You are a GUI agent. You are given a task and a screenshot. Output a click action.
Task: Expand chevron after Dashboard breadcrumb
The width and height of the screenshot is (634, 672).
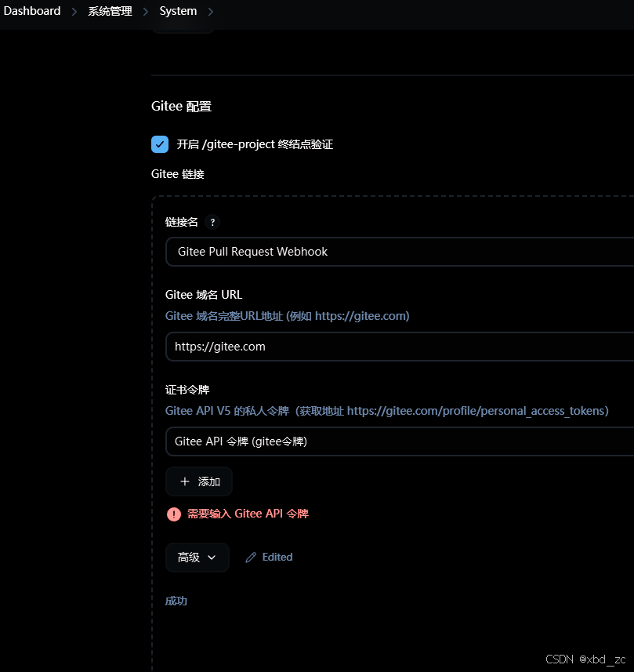click(x=74, y=12)
